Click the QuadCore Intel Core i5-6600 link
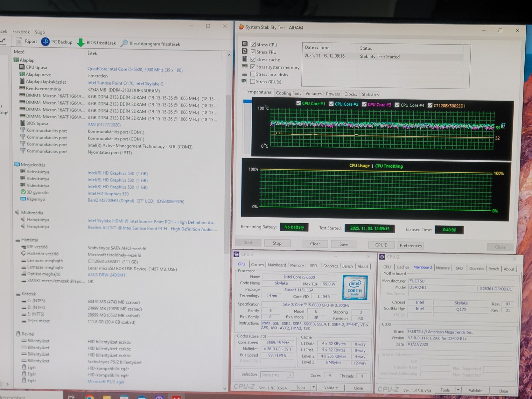 point(135,70)
